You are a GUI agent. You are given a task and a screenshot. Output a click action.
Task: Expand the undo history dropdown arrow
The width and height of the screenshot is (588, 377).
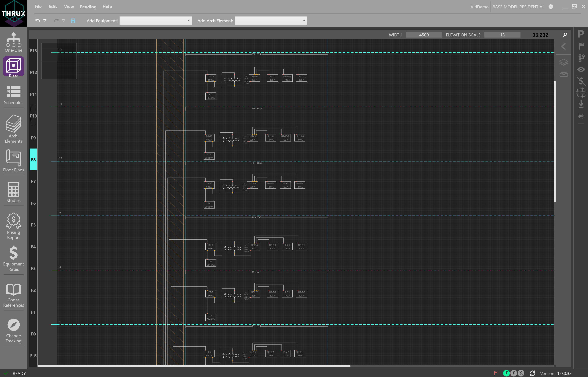click(x=45, y=20)
